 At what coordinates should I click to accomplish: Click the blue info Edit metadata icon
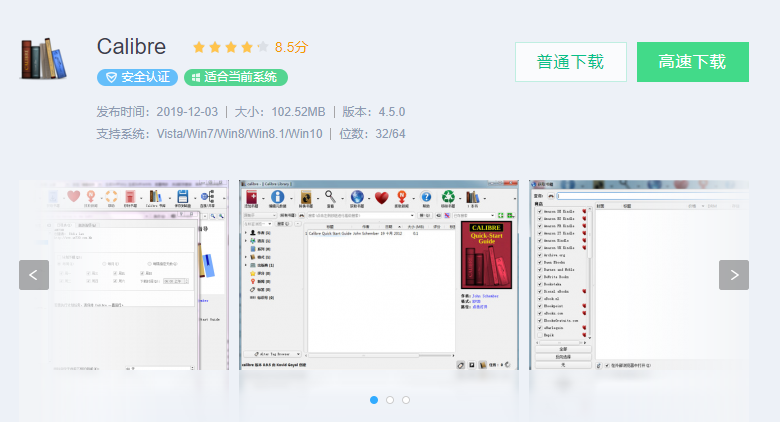tap(276, 196)
